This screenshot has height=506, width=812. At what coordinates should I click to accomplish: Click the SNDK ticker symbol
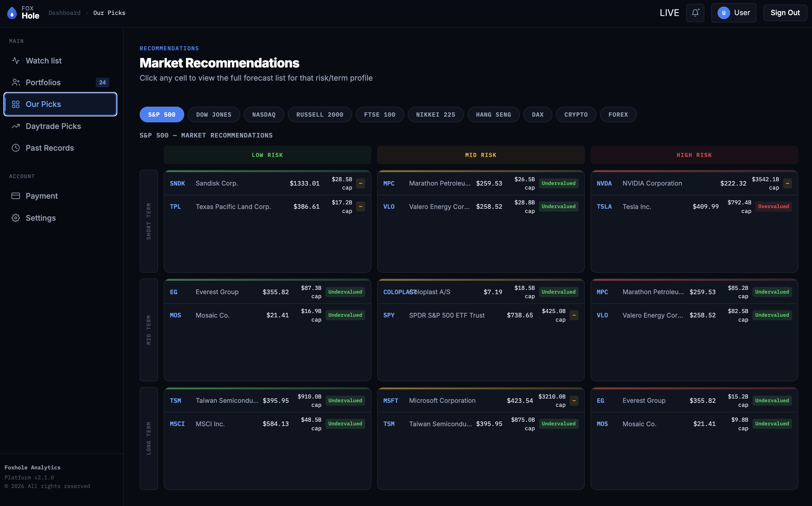point(177,184)
